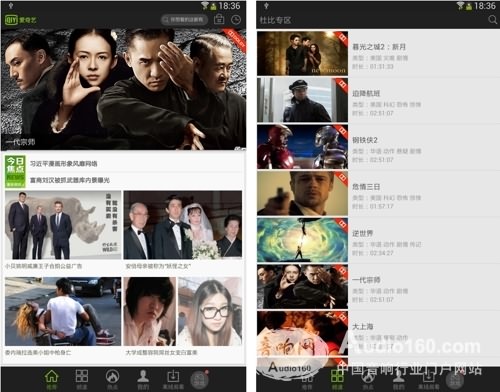The image size is (500, 392).
Task: Select 暮光之城2:新月 movie entry
Action: [x=378, y=53]
